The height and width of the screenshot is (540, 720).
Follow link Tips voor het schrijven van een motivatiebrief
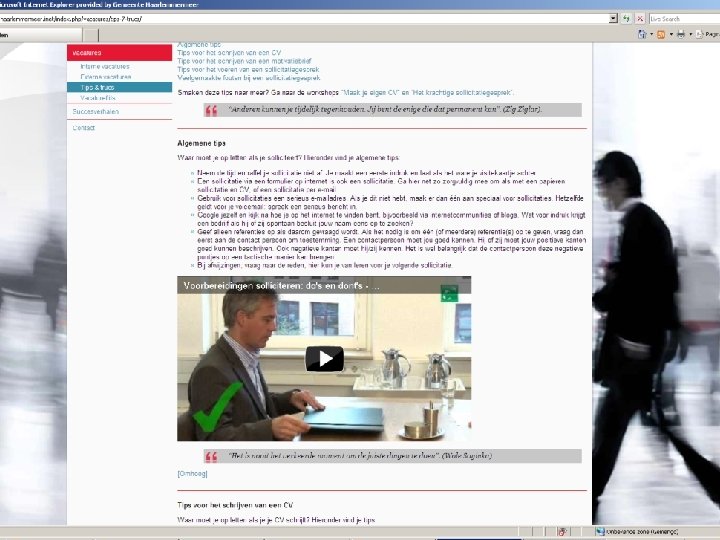click(244, 61)
